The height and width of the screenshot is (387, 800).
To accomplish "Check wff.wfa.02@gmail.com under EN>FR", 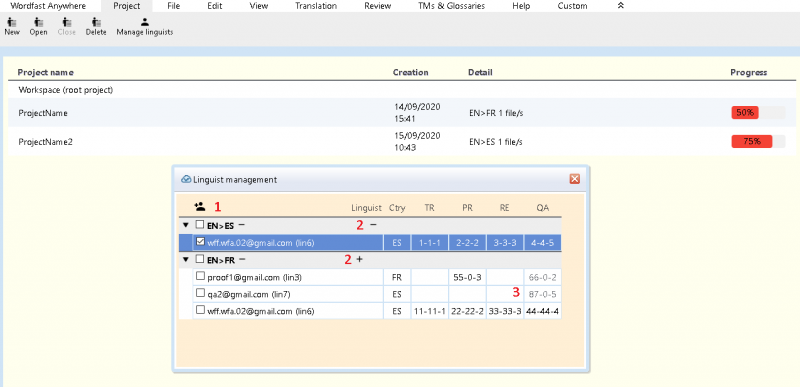I will 201,311.
